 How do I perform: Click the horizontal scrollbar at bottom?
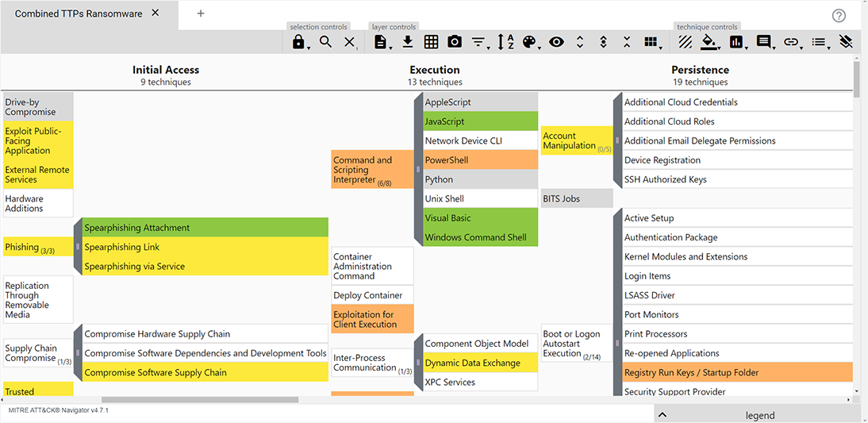(198, 400)
